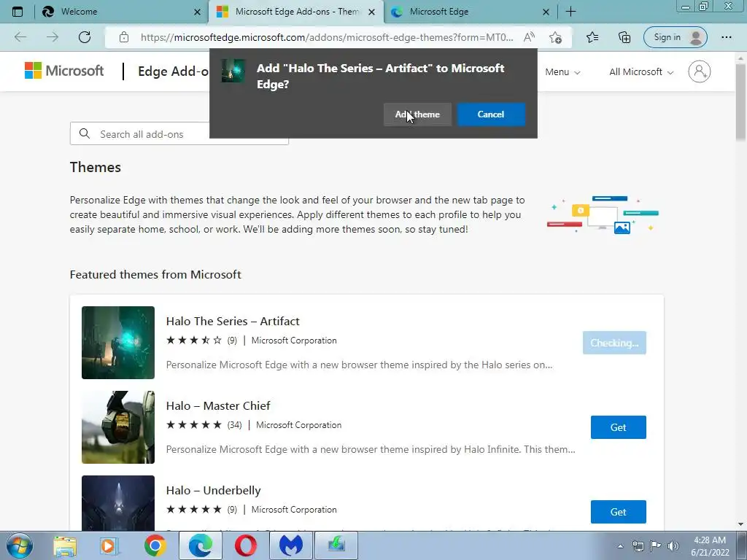Click the scrollbar down arrow
Viewport: 747px width, 560px height.
[740, 524]
